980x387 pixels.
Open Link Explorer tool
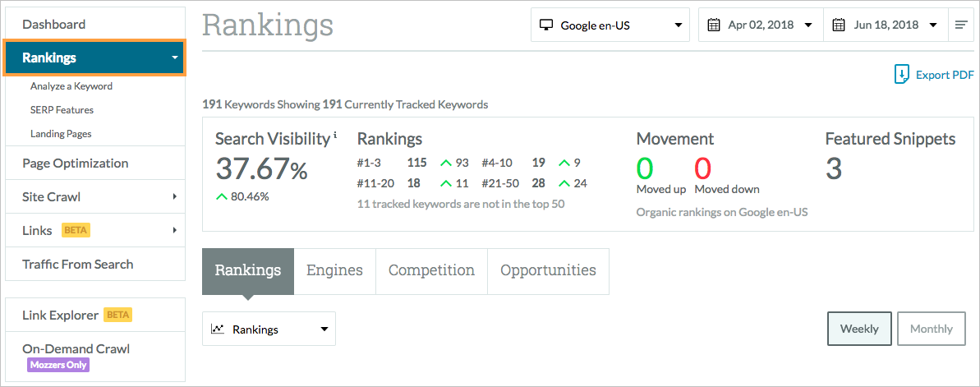pyautogui.click(x=95, y=315)
